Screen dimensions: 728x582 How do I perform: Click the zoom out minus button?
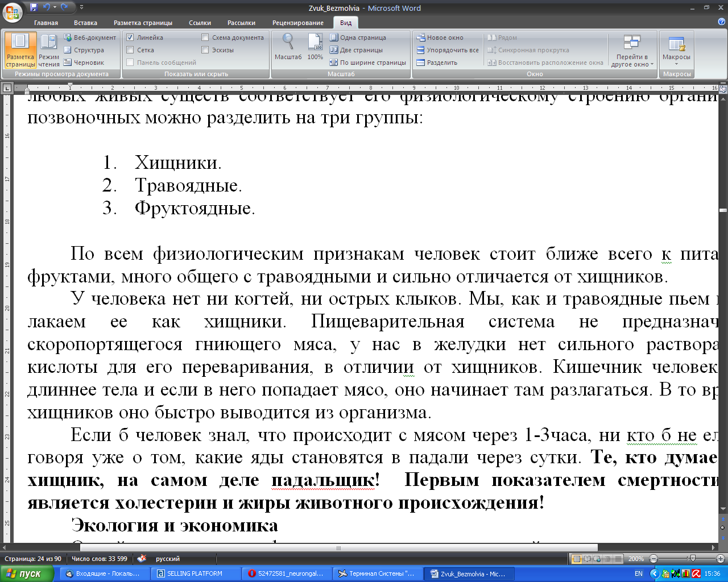[x=653, y=559]
